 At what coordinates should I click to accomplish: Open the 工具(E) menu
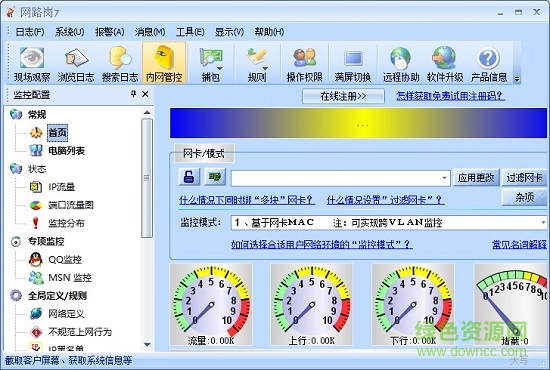coord(190,32)
